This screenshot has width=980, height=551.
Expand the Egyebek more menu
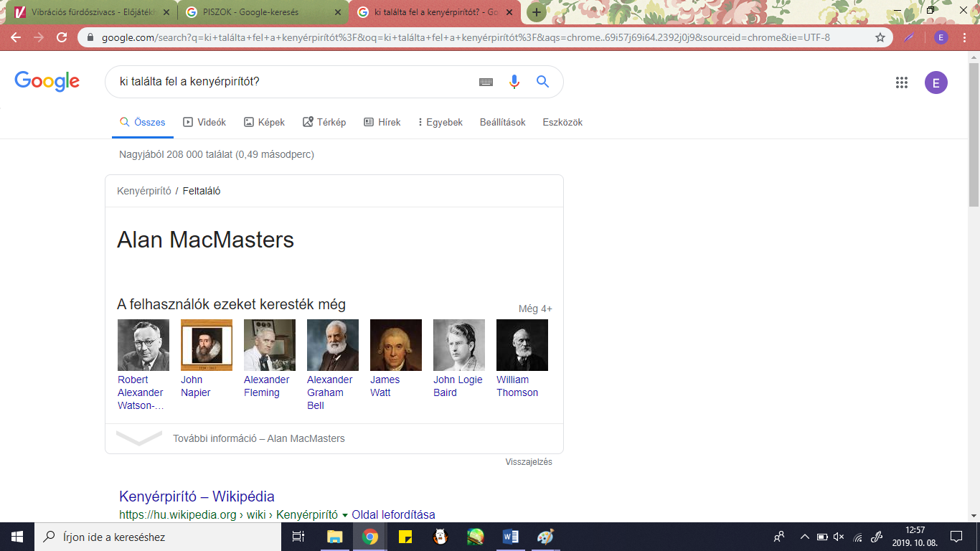click(x=440, y=123)
